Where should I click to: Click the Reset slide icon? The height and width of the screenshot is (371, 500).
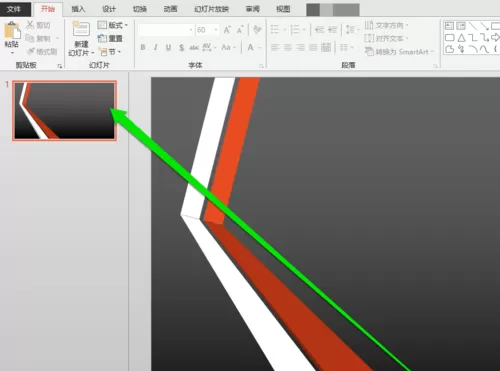pyautogui.click(x=110, y=39)
